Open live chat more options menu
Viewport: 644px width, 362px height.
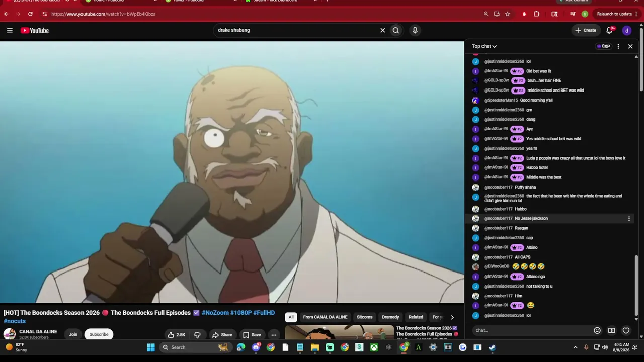[618, 46]
